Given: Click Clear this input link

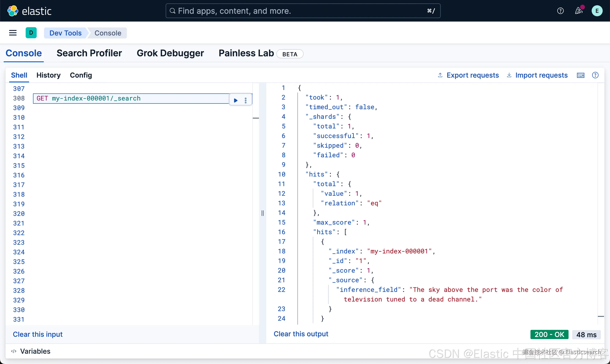Looking at the screenshot, I should tap(38, 334).
